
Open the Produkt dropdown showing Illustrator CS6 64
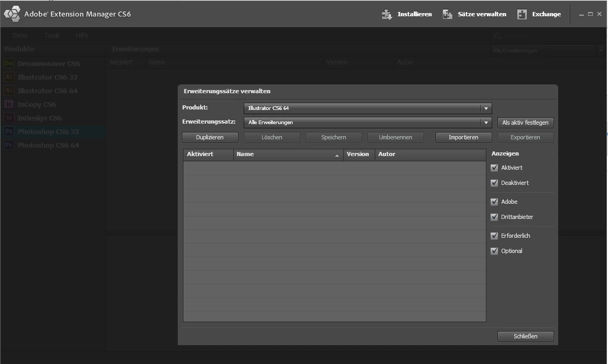coord(367,108)
